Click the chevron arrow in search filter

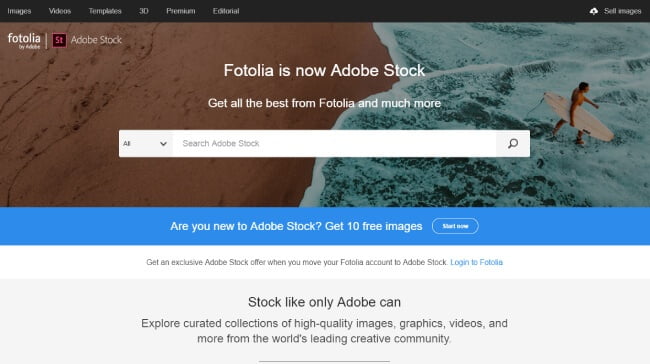pos(163,144)
